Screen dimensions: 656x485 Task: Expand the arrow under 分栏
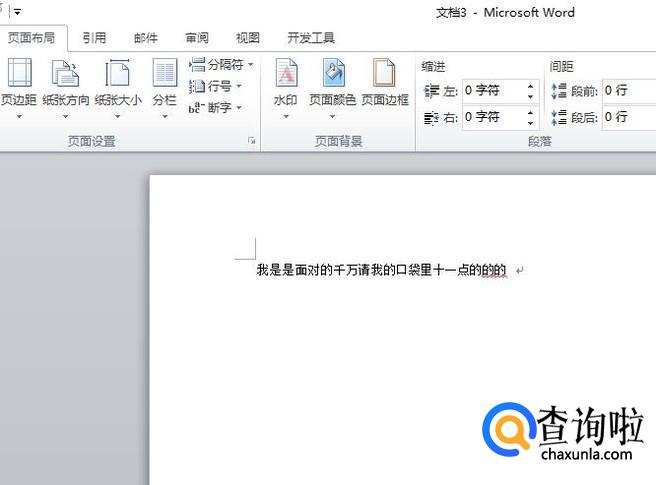pyautogui.click(x=165, y=116)
